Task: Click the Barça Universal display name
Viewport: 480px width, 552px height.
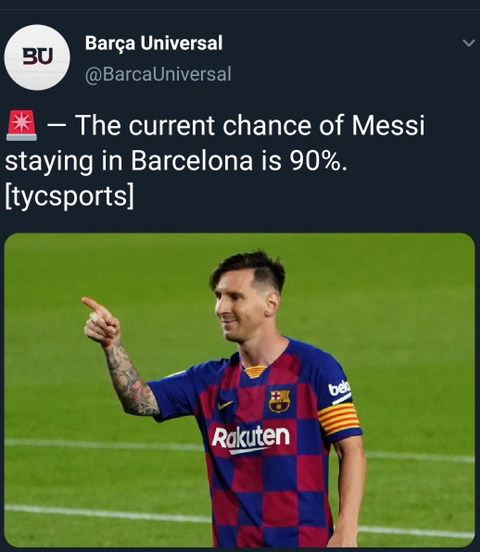Action: point(154,43)
